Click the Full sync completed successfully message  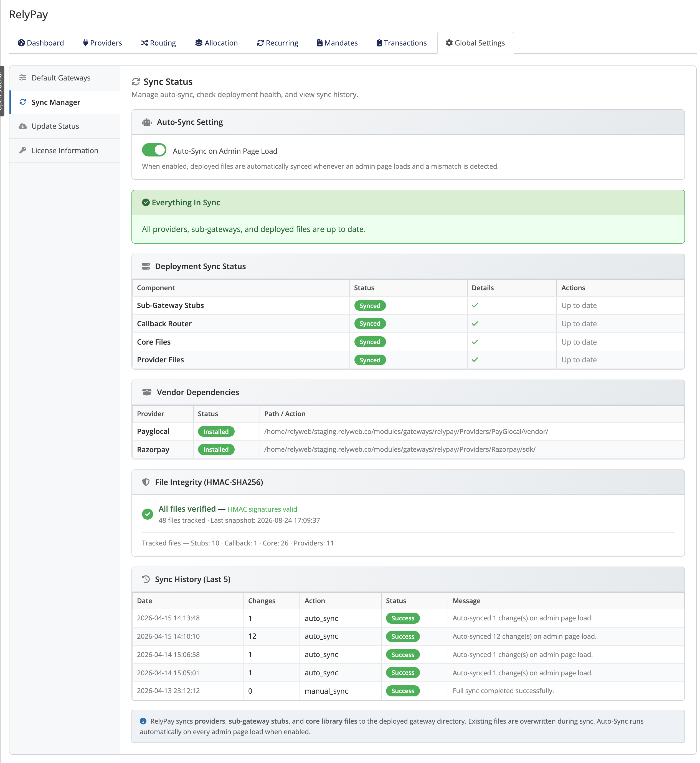click(503, 691)
